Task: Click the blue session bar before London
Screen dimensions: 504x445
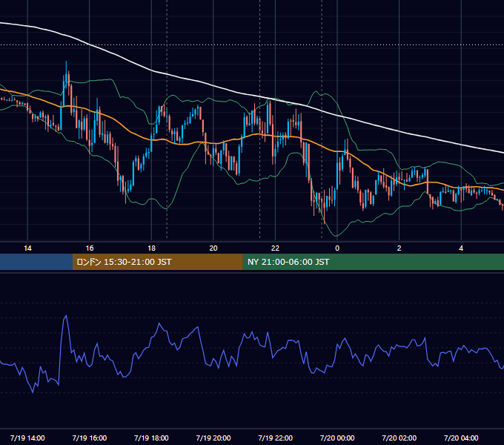Action: click(36, 262)
